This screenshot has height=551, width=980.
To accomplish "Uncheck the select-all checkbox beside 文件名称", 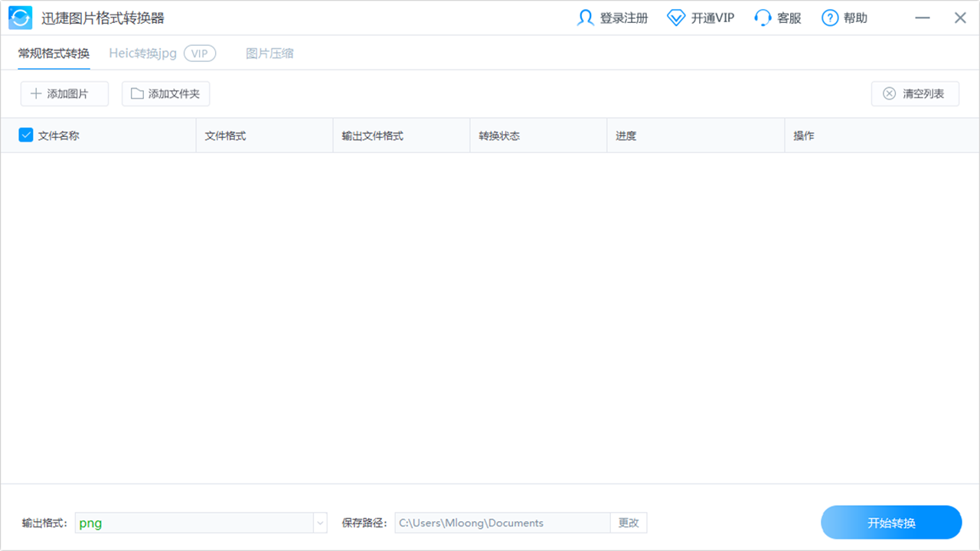I will 25,134.
